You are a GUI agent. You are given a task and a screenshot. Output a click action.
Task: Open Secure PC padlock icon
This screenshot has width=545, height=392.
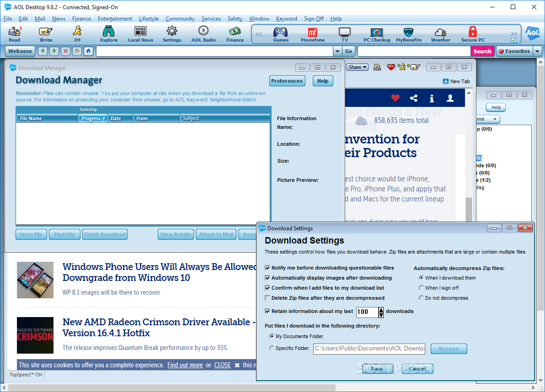(x=473, y=34)
